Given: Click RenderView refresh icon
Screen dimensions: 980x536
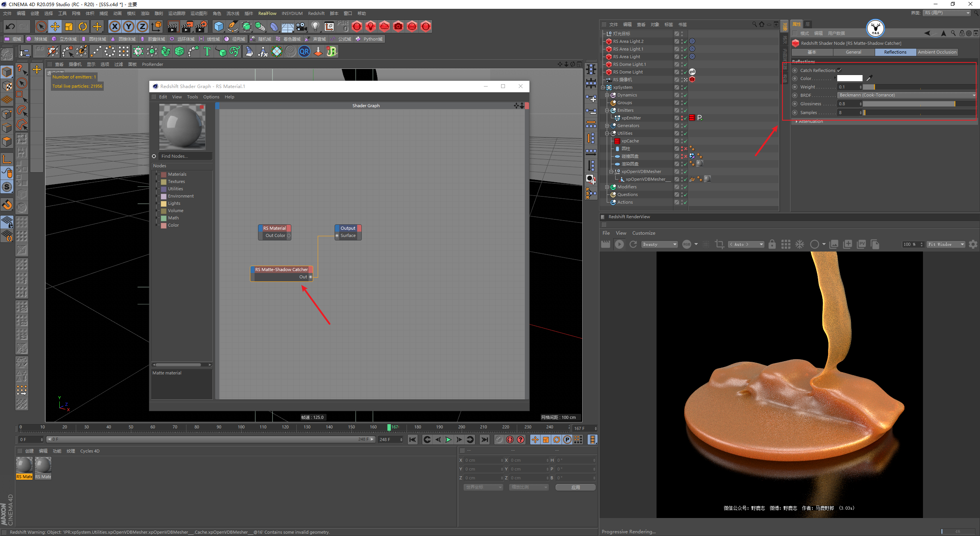Looking at the screenshot, I should tap(633, 244).
